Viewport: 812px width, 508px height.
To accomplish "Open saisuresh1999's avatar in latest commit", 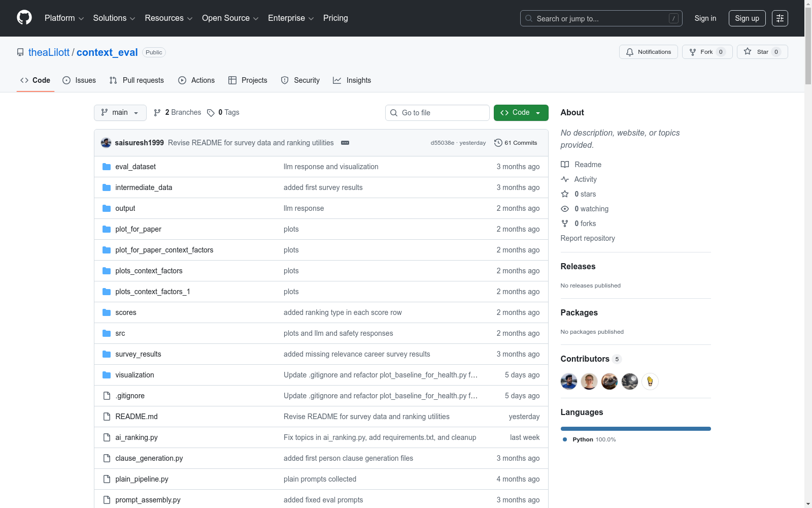I will point(106,143).
